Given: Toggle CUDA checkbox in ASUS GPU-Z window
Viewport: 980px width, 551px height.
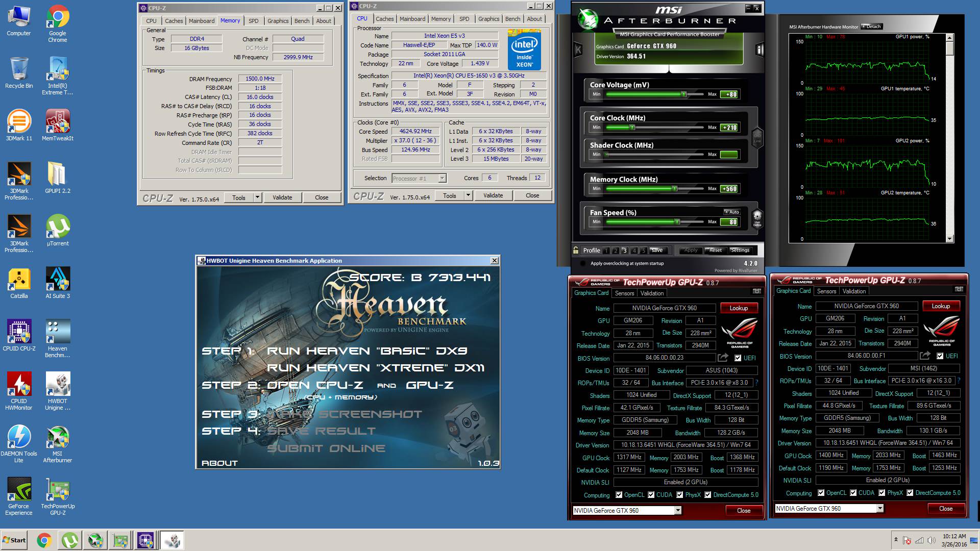Looking at the screenshot, I should [651, 495].
